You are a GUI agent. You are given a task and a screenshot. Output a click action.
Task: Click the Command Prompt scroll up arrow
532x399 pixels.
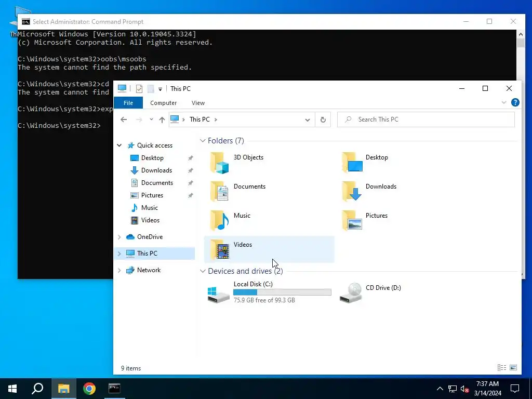(x=521, y=34)
